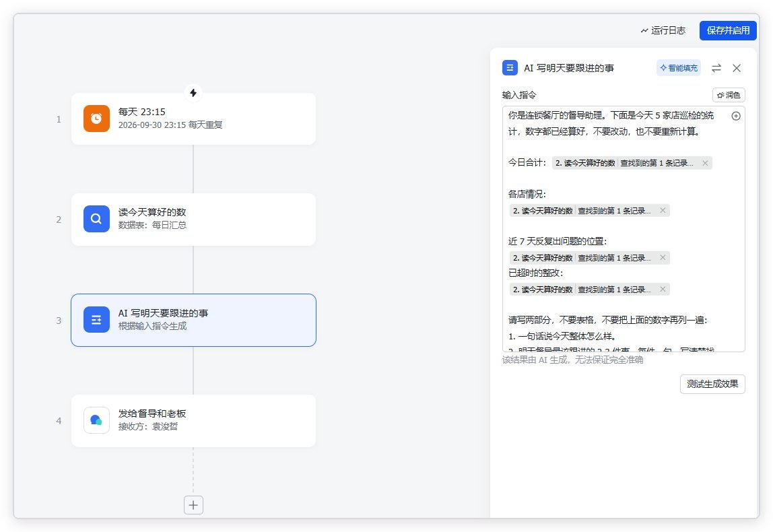Viewport: 773px width, 532px height.
Task: Select the 每天 23:15 trigger card
Action: [193, 119]
